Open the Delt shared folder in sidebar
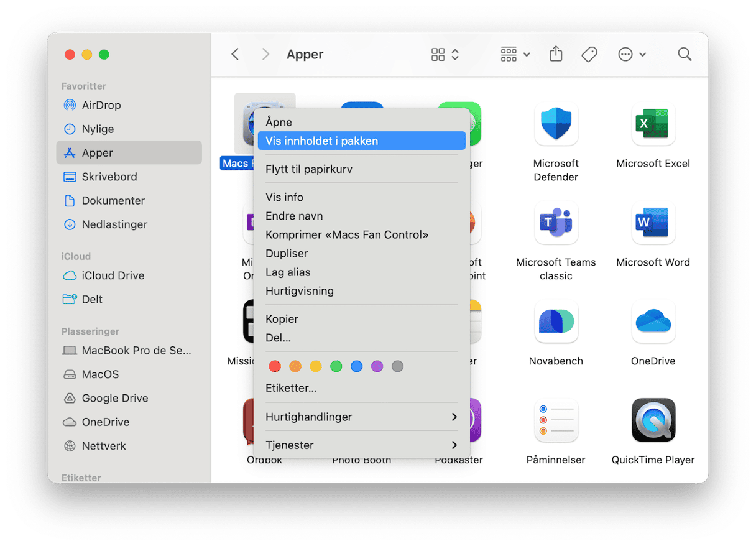This screenshot has height=546, width=756. (x=129, y=299)
